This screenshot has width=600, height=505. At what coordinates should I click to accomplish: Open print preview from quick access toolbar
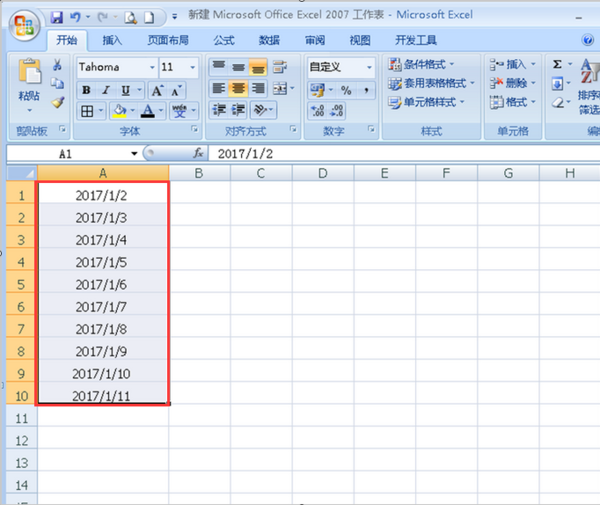tap(130, 18)
